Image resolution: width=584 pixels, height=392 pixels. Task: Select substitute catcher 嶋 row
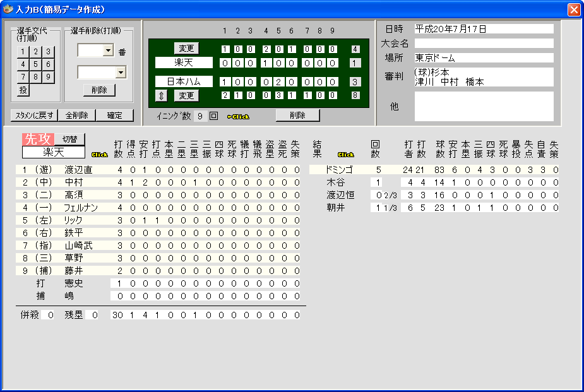tap(158, 296)
